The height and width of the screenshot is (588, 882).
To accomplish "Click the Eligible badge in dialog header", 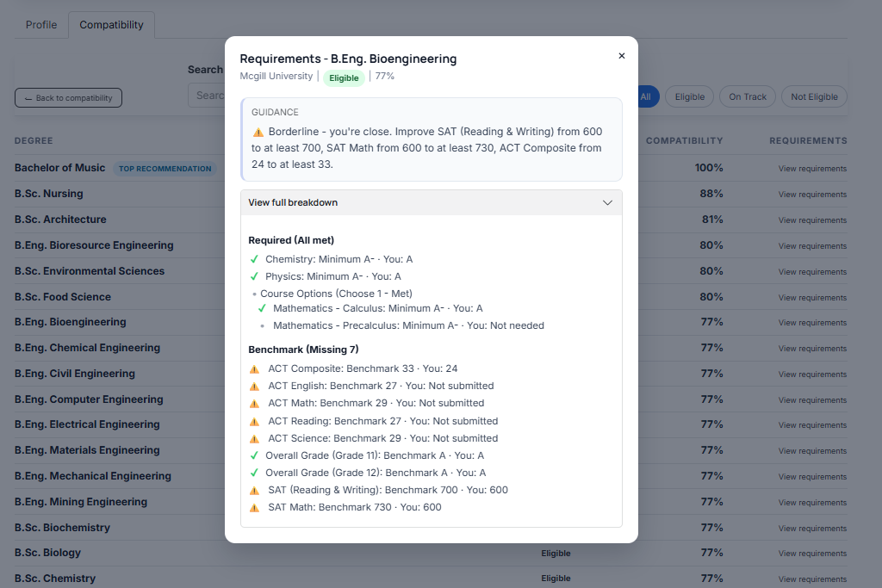I will pos(344,77).
